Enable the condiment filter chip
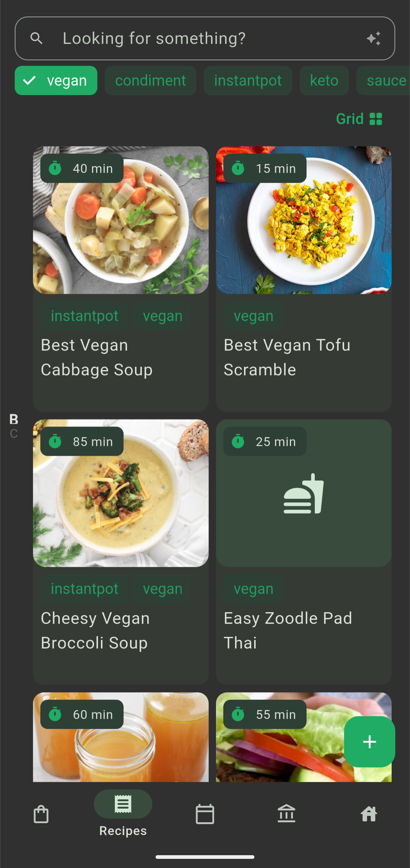The width and height of the screenshot is (410, 868). point(150,81)
